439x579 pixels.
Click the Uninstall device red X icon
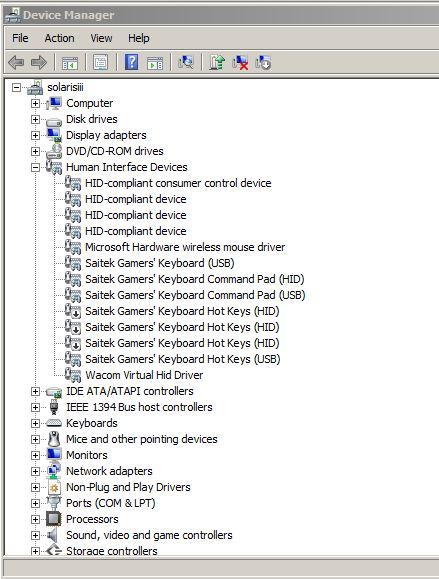point(240,62)
